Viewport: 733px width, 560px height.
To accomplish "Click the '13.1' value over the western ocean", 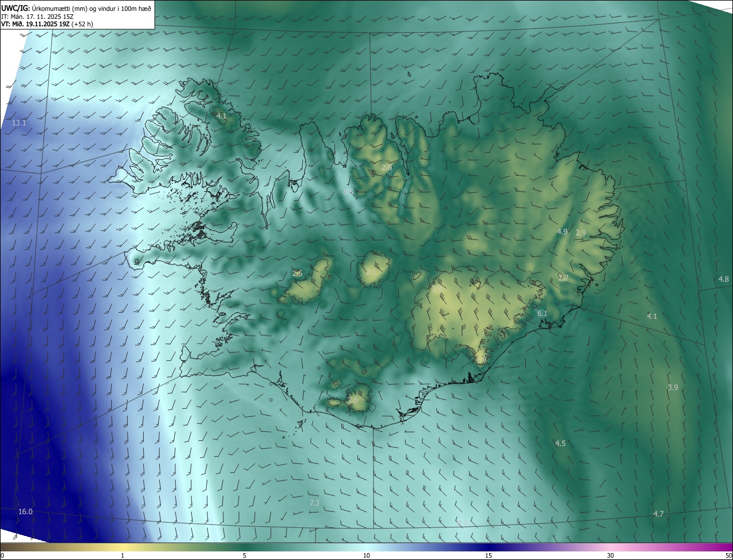I will point(19,123).
